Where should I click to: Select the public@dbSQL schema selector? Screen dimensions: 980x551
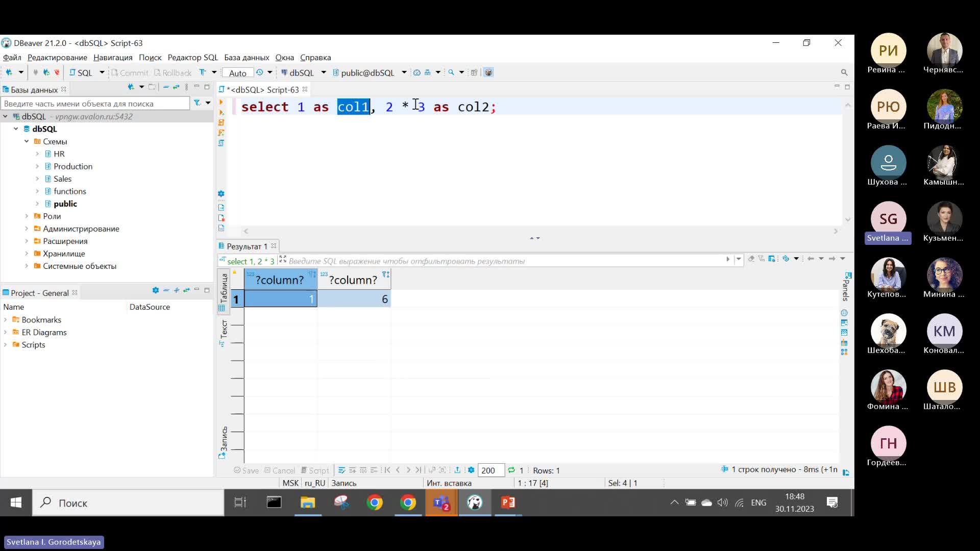click(x=364, y=72)
